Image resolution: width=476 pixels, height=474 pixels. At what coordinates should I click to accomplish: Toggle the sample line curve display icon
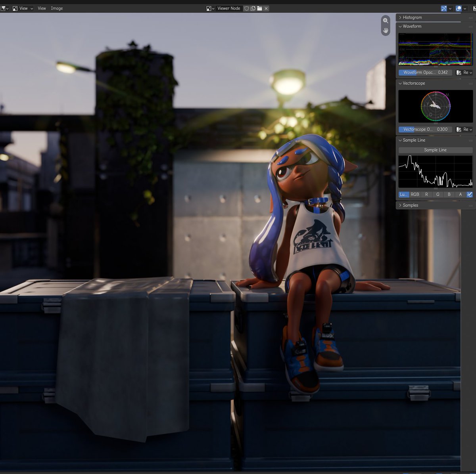pyautogui.click(x=469, y=195)
